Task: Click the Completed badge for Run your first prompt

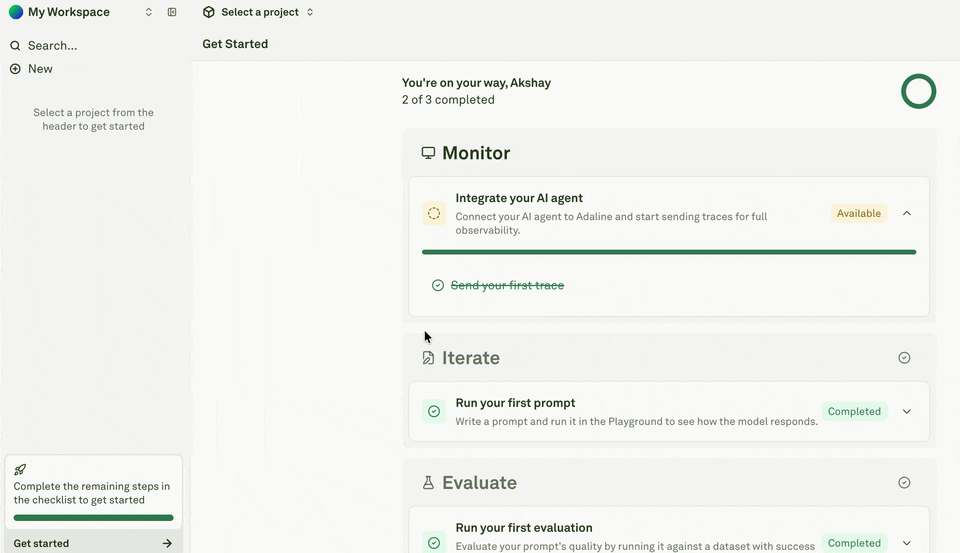Action: [x=854, y=412]
